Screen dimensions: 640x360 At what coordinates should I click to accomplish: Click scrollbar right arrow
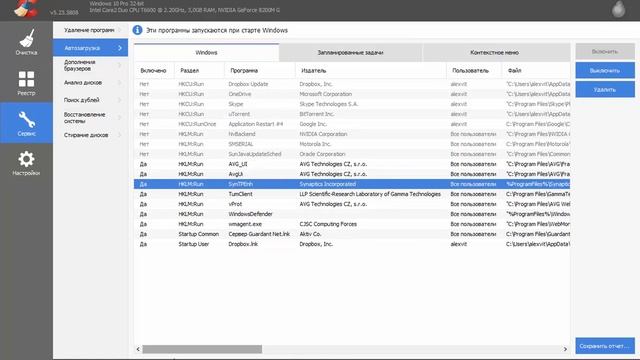565,349
